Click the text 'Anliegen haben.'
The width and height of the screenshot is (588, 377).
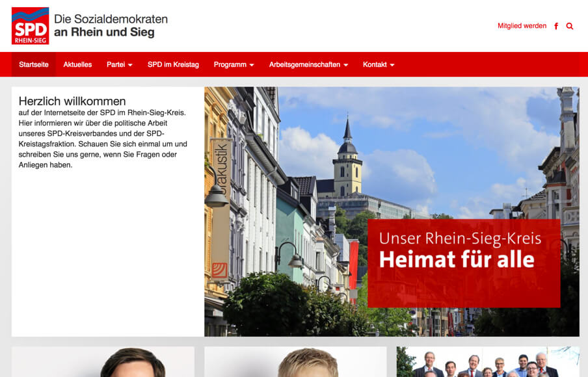click(x=46, y=165)
